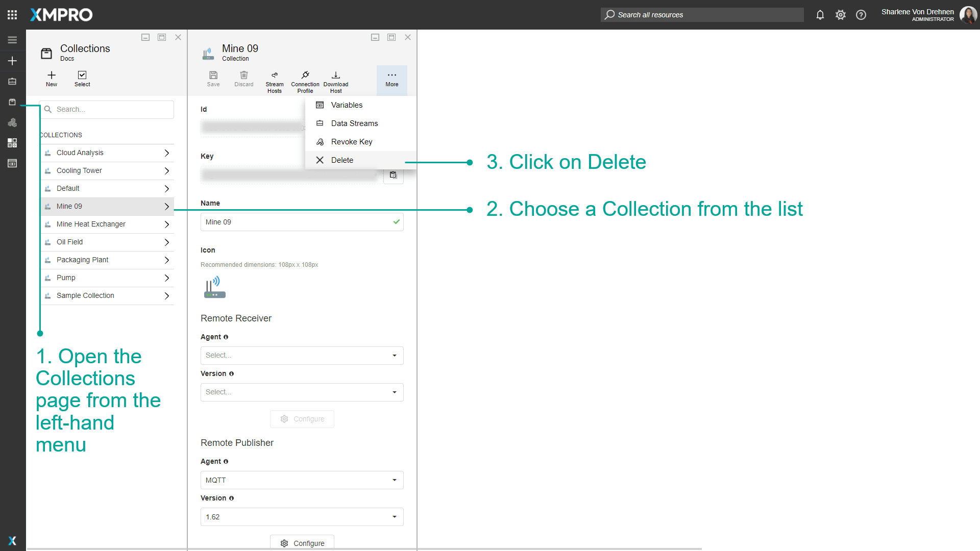Click the Connection Profile plug icon
This screenshot has width=980, height=551.
[305, 76]
